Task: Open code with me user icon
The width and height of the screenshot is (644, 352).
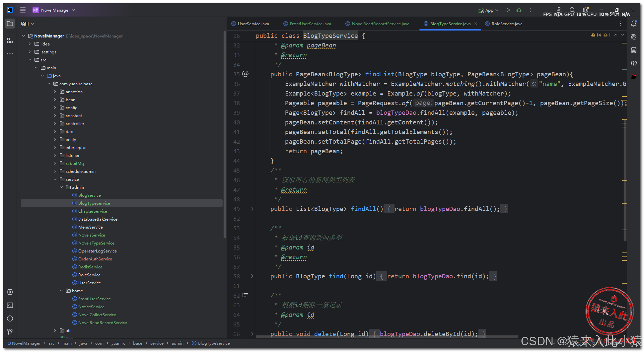Action: (x=559, y=10)
